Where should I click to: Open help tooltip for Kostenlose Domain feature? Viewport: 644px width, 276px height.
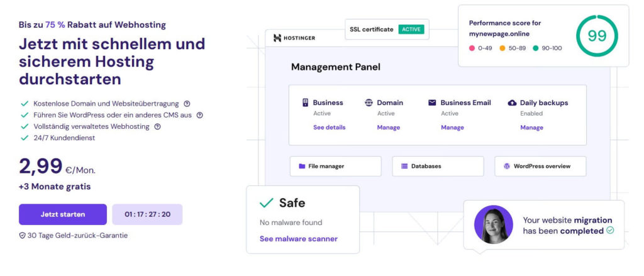pos(187,104)
